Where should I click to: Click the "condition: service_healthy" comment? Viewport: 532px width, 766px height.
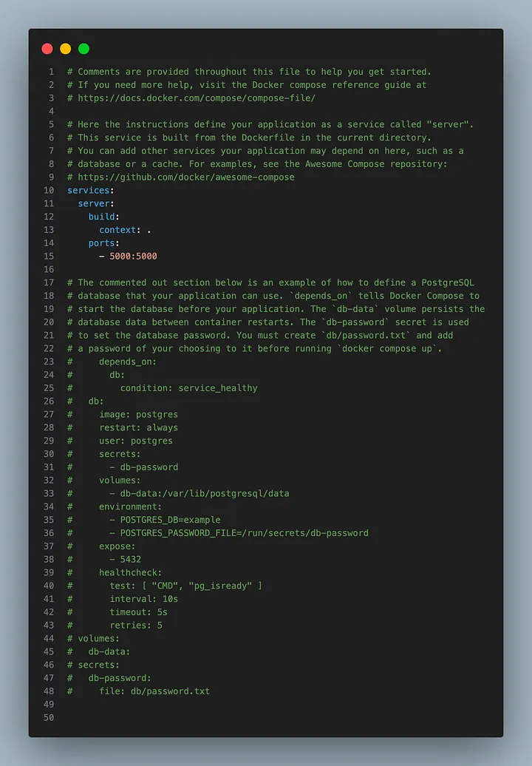tap(188, 388)
